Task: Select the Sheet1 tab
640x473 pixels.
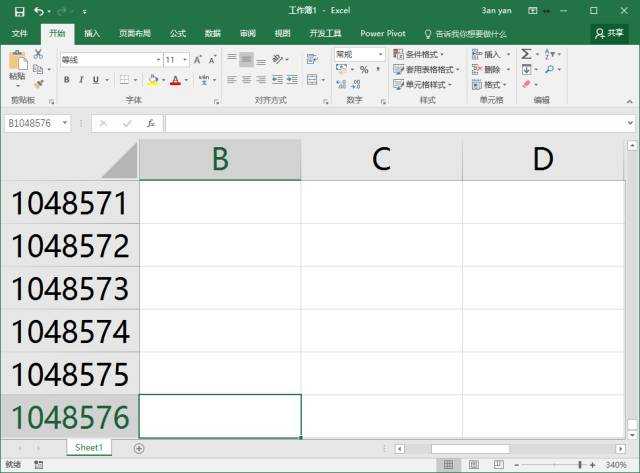Action: point(89,448)
